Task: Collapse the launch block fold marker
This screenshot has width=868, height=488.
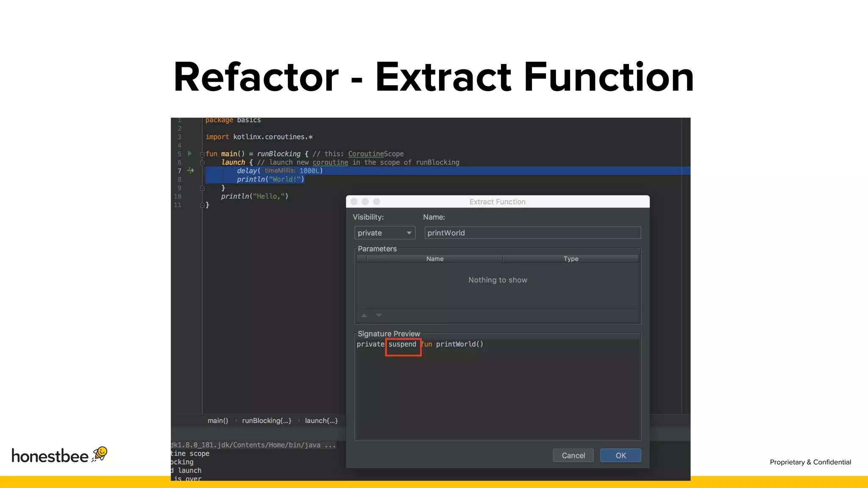Action: pos(202,163)
